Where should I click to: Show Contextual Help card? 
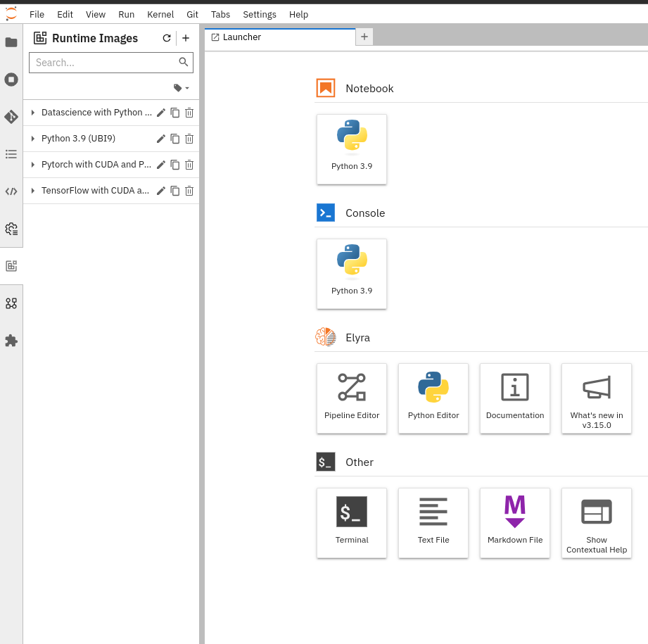click(x=597, y=523)
